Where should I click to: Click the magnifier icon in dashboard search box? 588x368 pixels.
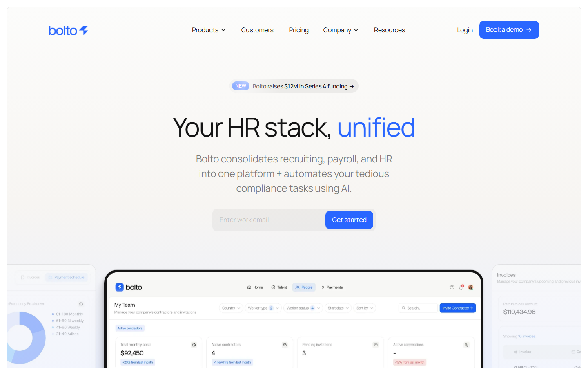[x=404, y=308]
